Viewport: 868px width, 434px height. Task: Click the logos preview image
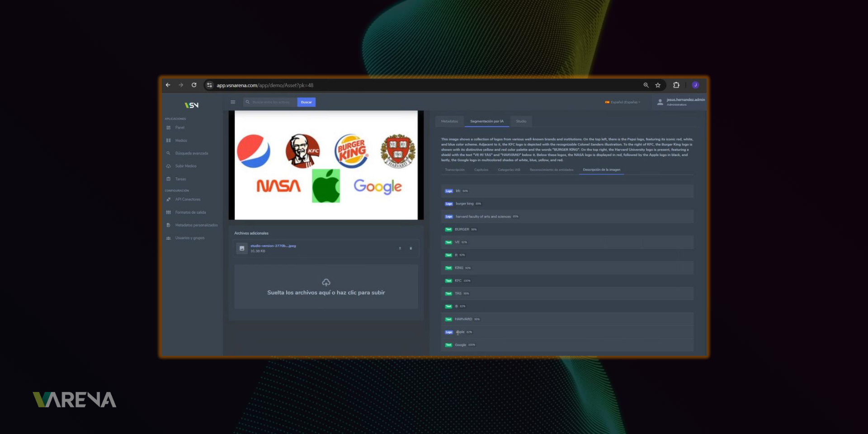point(326,165)
